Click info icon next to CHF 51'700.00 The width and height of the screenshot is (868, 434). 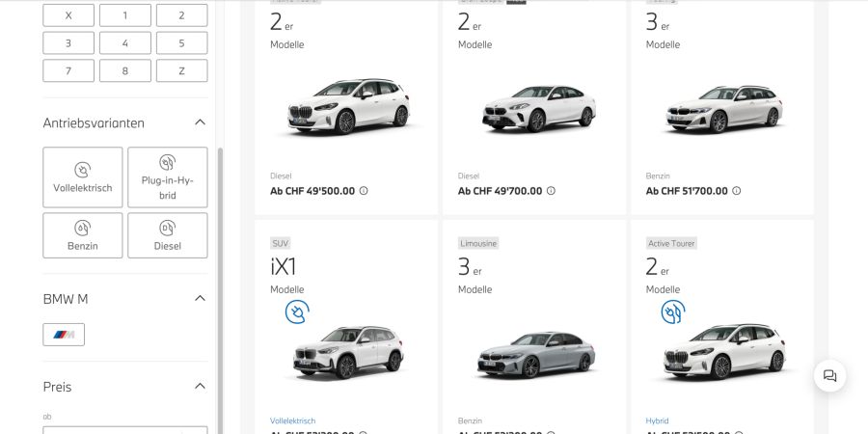pyautogui.click(x=736, y=190)
